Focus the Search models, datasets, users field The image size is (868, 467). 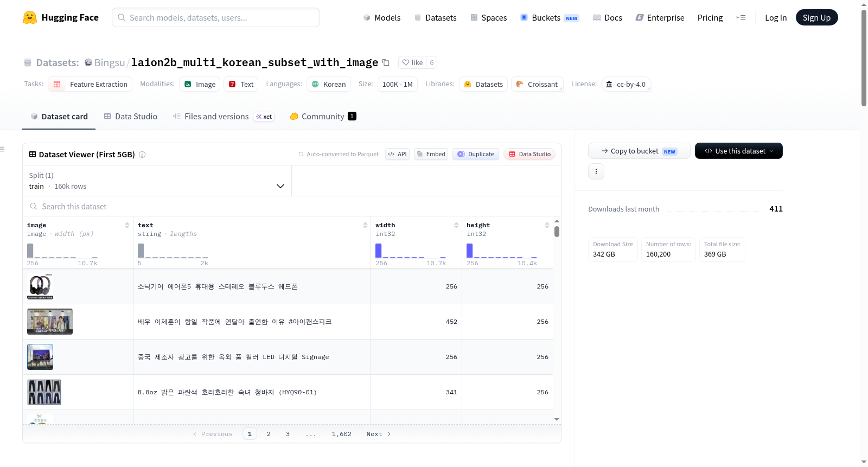pos(216,17)
